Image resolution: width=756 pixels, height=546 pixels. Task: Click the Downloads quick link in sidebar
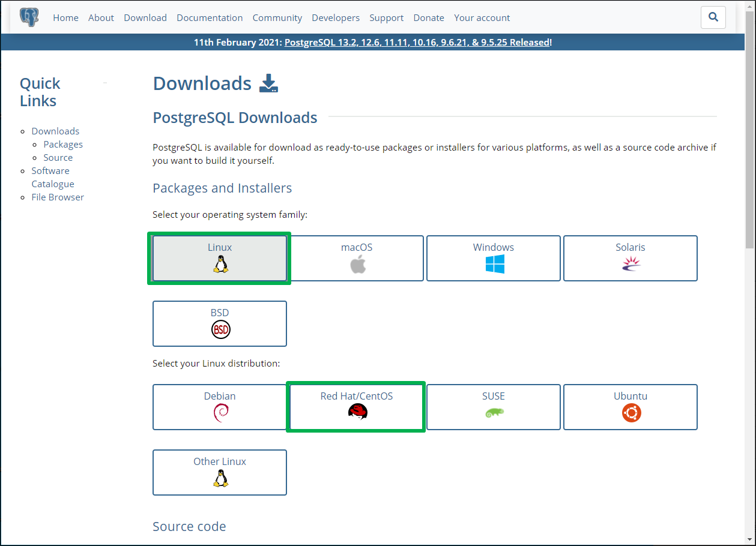pos(55,131)
